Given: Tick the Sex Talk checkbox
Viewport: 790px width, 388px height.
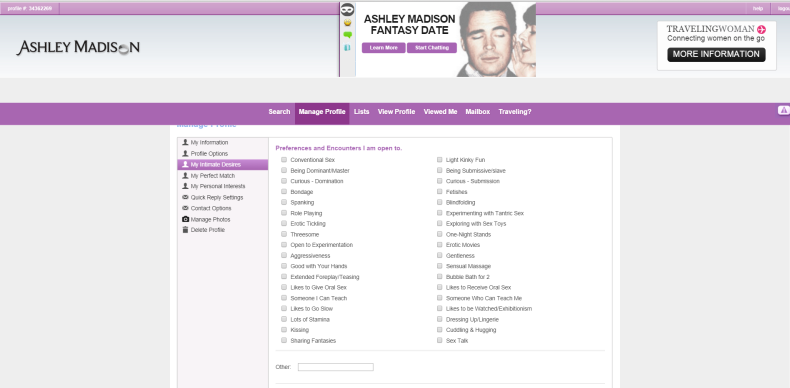Looking at the screenshot, I should 439,341.
